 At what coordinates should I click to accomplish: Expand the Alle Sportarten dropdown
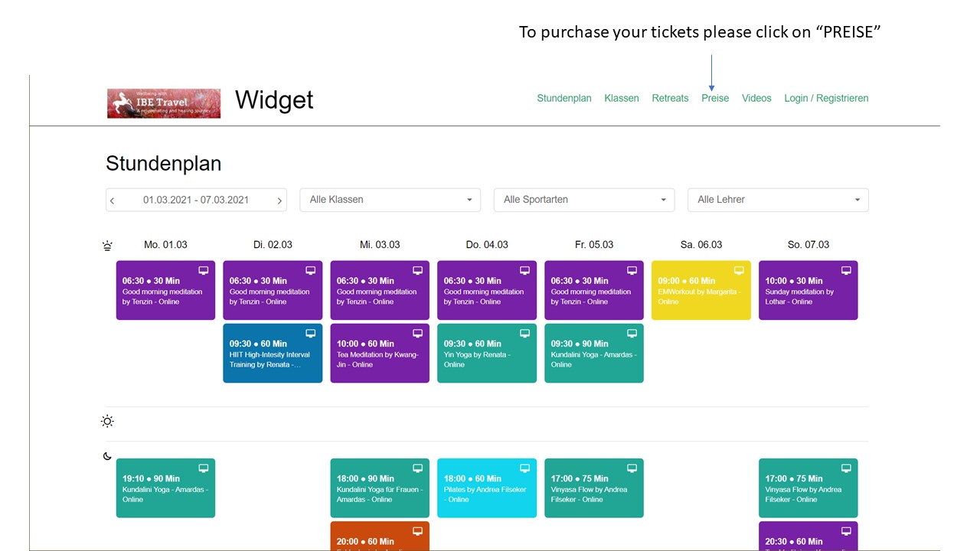(584, 200)
